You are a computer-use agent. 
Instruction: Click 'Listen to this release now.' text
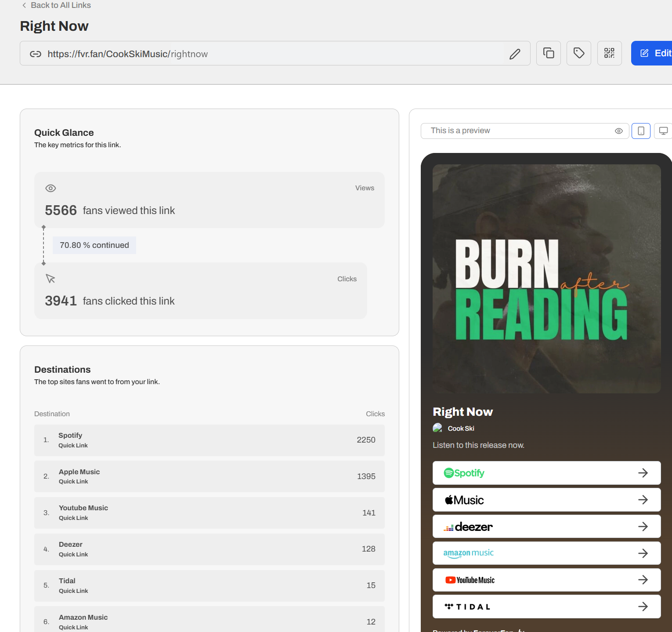[x=478, y=445]
